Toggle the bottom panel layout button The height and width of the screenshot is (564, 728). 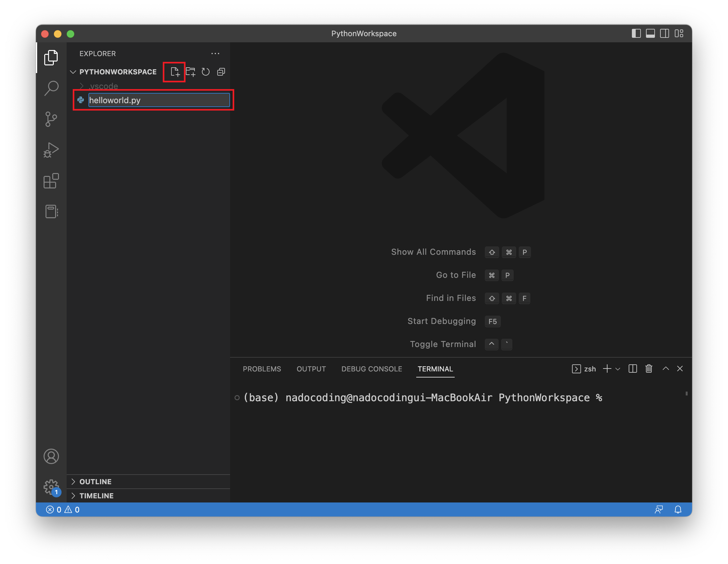tap(650, 34)
